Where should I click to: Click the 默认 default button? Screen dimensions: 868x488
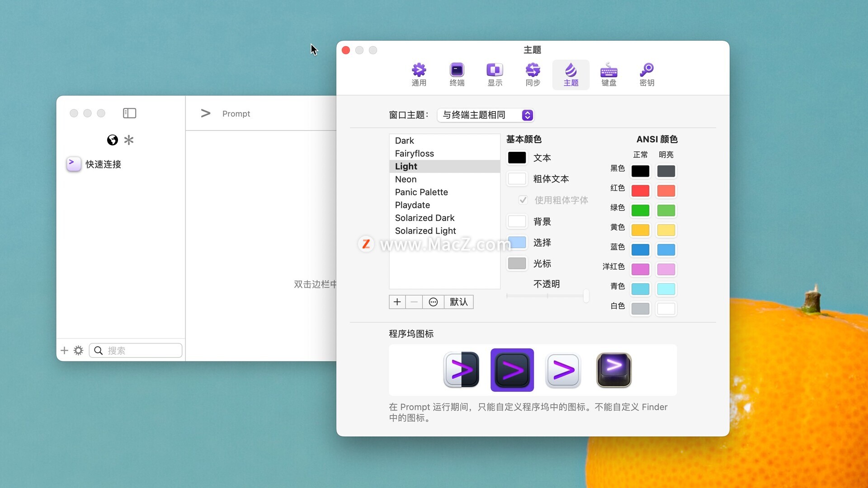click(x=458, y=302)
